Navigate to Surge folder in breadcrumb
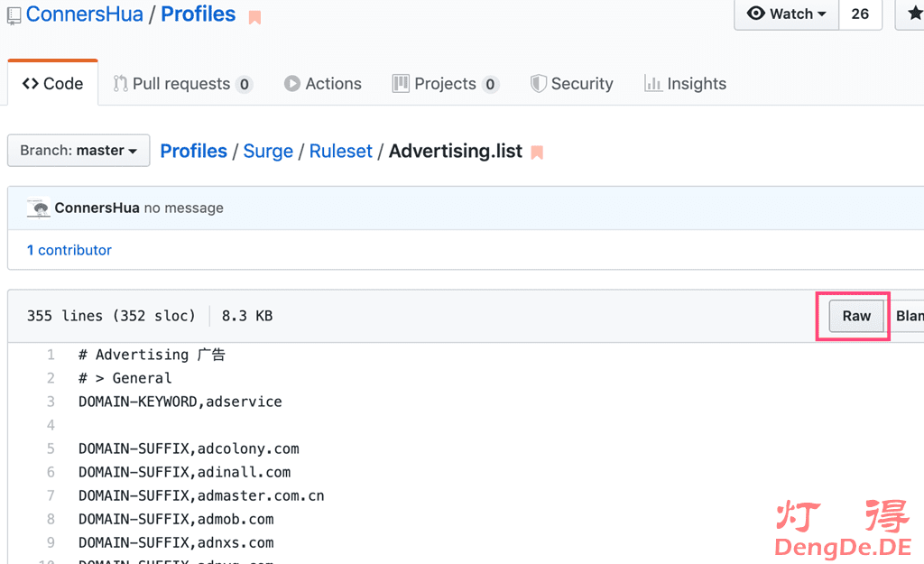The height and width of the screenshot is (564, 924). click(268, 151)
